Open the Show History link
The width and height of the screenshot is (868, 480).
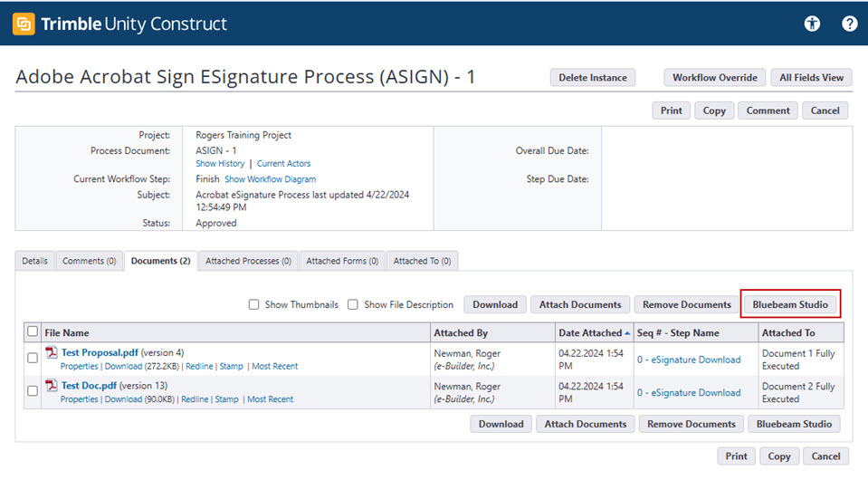[220, 164]
